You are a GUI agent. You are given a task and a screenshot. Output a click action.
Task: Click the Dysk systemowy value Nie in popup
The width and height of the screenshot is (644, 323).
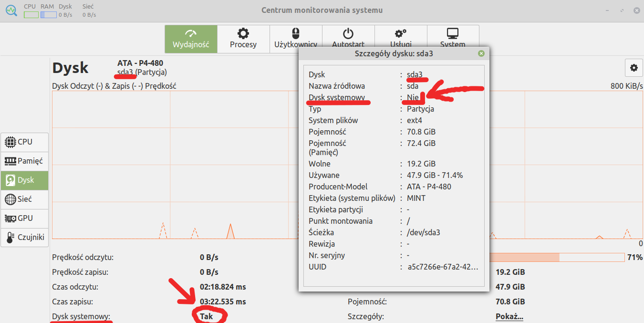pyautogui.click(x=413, y=97)
